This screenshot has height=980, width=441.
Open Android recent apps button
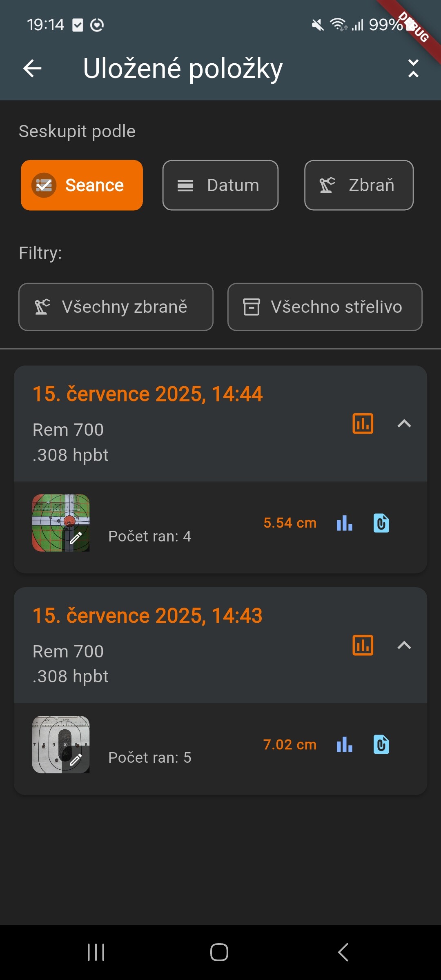[x=96, y=952]
